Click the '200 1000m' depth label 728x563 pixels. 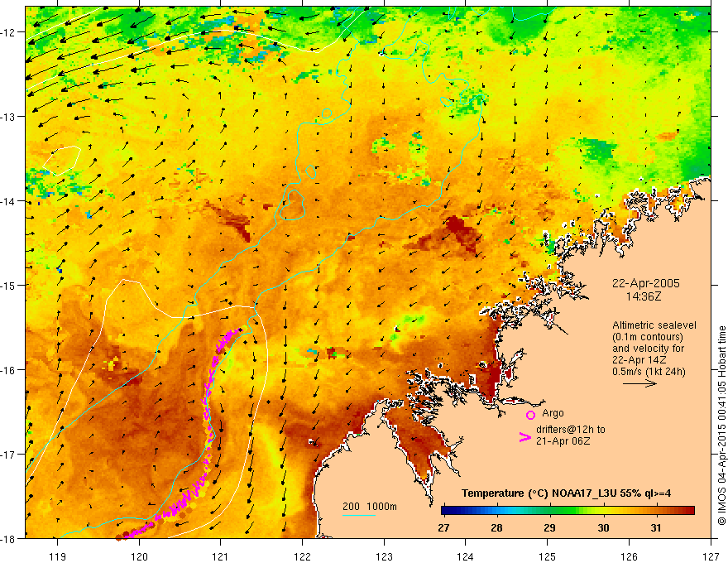(x=370, y=507)
